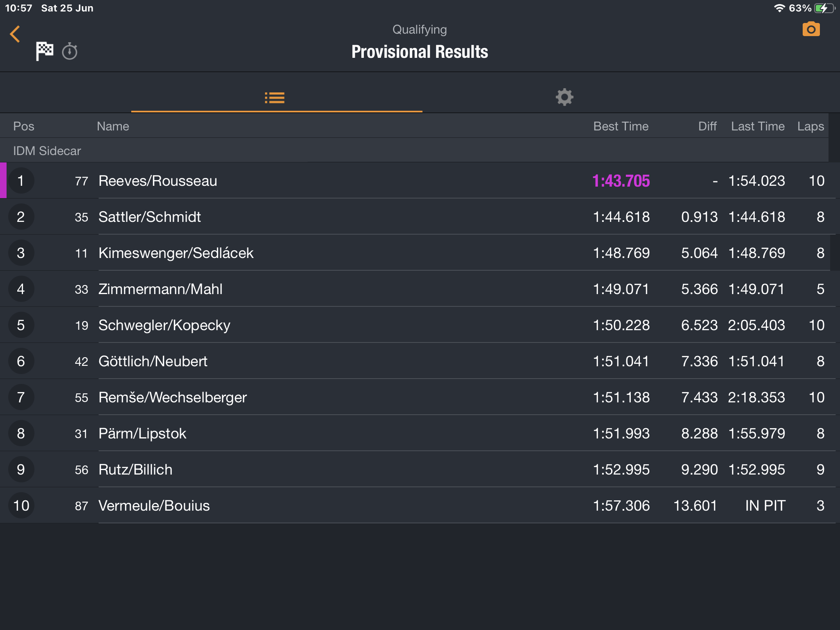Viewport: 840px width, 630px height.
Task: Tap last time 1:55.979
Action: click(x=757, y=434)
